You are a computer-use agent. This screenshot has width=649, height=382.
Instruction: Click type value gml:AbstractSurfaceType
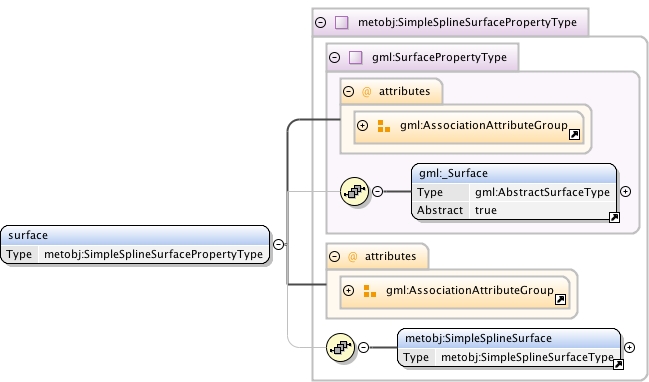pyautogui.click(x=542, y=192)
